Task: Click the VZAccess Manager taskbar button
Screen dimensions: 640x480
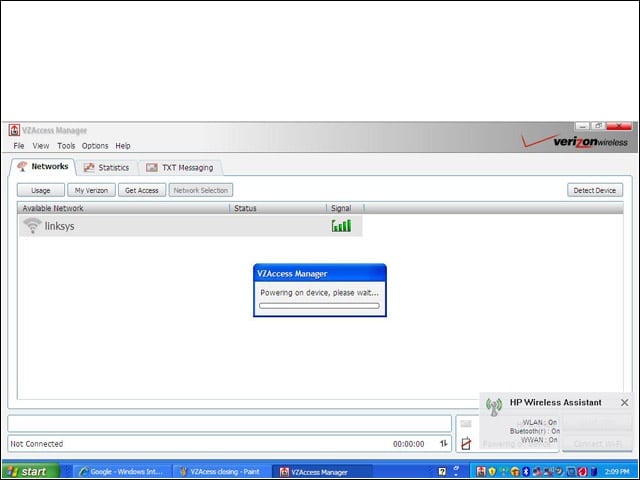Action: (322, 472)
